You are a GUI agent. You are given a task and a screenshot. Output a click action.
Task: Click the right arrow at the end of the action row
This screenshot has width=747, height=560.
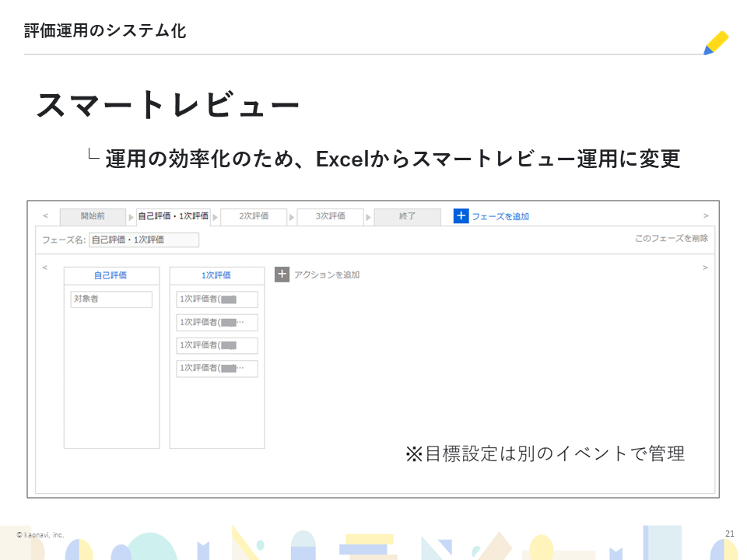705,268
